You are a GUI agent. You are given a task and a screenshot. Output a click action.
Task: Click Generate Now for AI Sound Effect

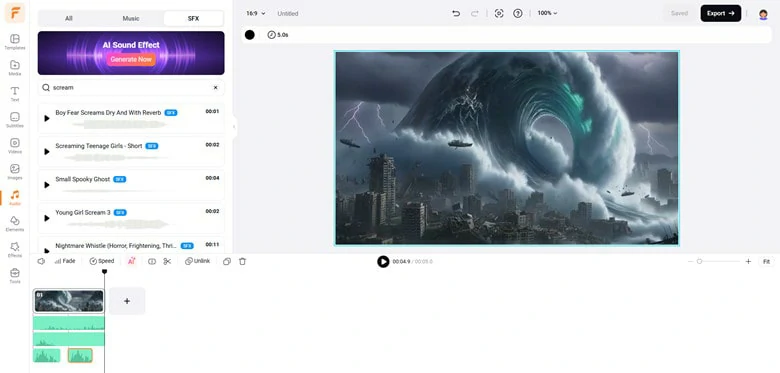coord(131,59)
